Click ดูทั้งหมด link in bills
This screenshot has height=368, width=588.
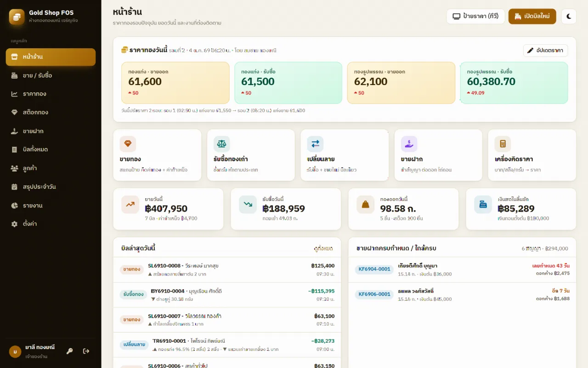click(323, 248)
